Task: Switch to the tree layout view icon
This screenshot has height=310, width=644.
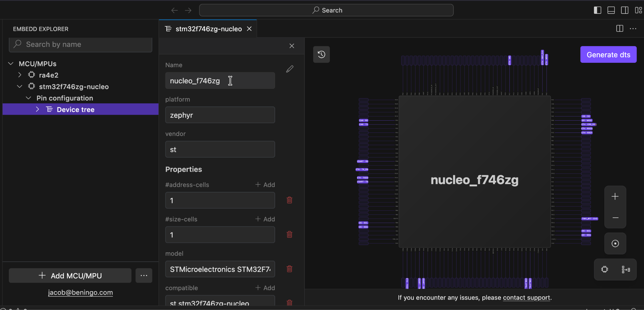Action: pyautogui.click(x=625, y=269)
